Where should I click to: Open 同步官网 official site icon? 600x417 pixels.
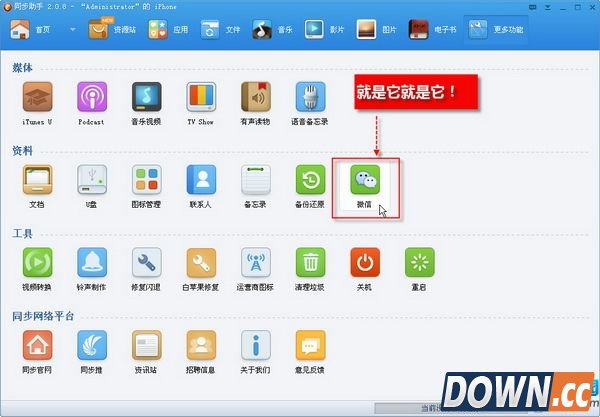tap(37, 345)
